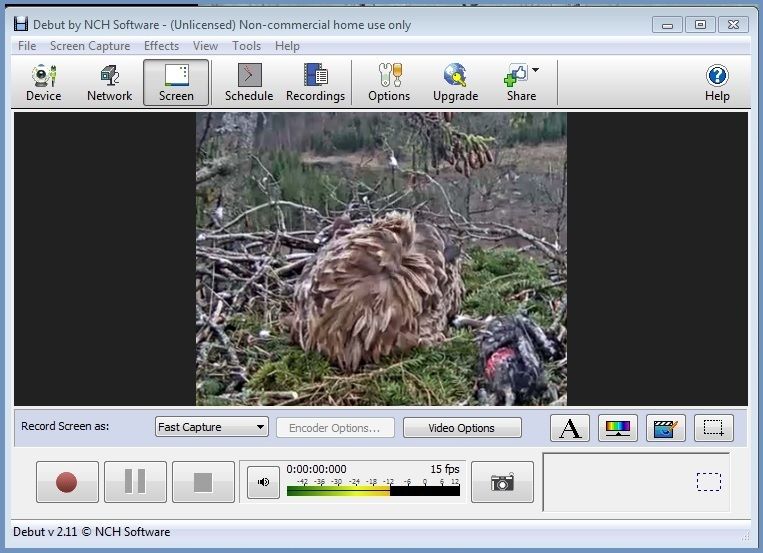763x553 pixels.
Task: Click the video preview of the nest
Action: [381, 259]
